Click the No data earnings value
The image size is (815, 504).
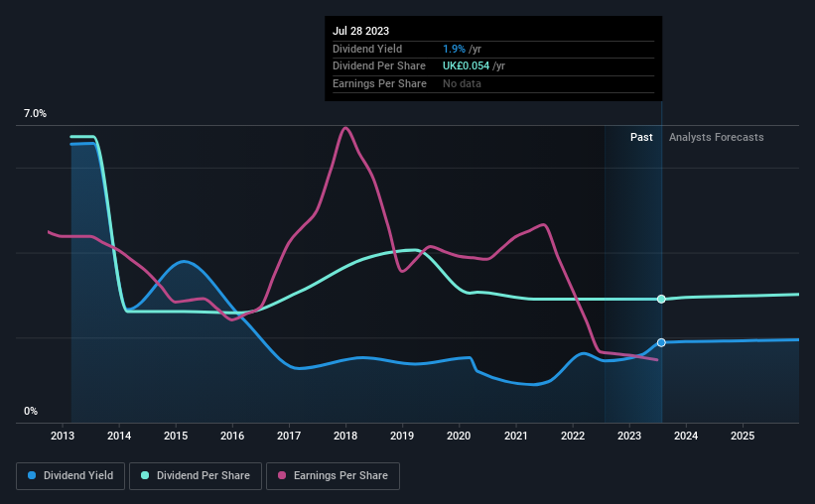(462, 83)
